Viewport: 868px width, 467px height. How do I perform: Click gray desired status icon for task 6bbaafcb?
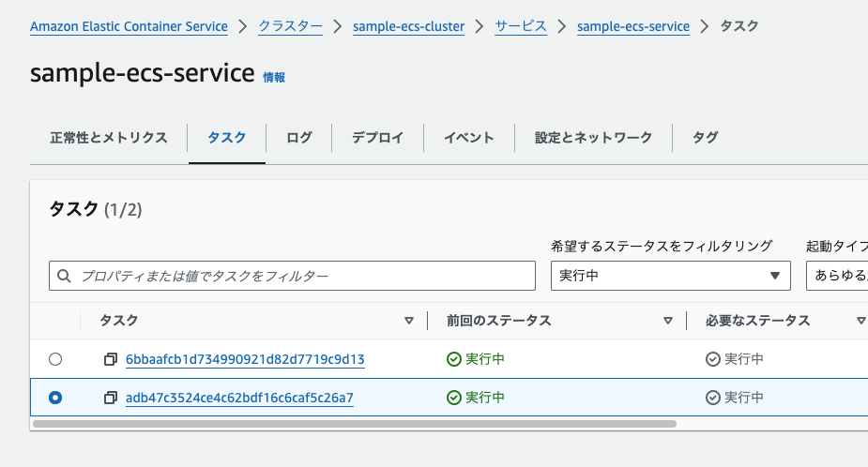713,359
